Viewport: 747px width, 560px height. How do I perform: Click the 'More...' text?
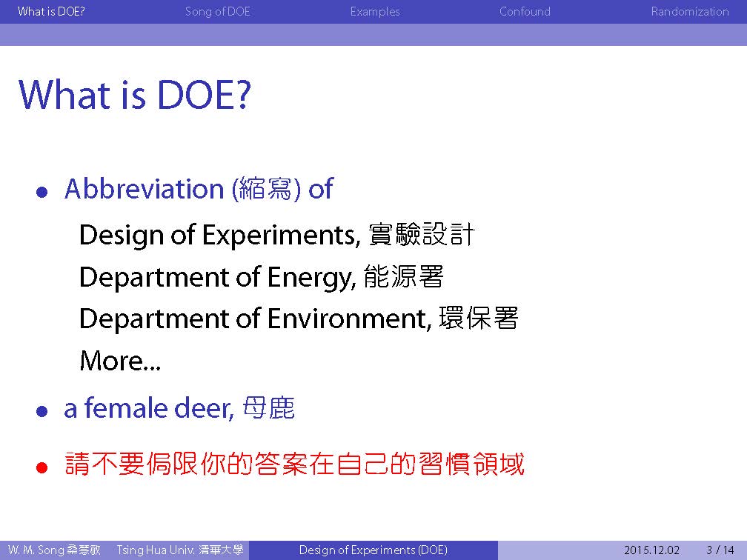pyautogui.click(x=120, y=361)
